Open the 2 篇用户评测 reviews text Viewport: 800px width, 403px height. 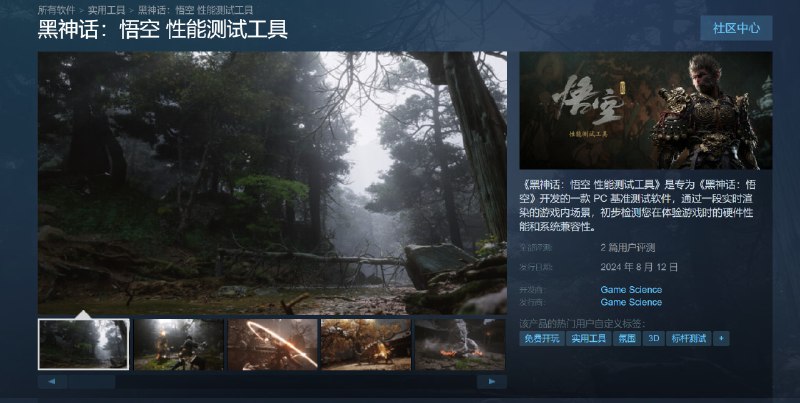pyautogui.click(x=628, y=248)
